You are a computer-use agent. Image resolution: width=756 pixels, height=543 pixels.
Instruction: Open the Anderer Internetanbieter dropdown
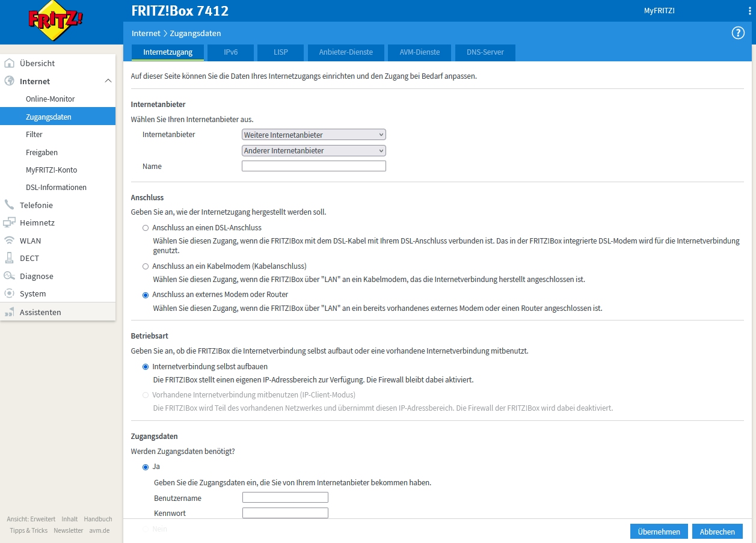(313, 150)
